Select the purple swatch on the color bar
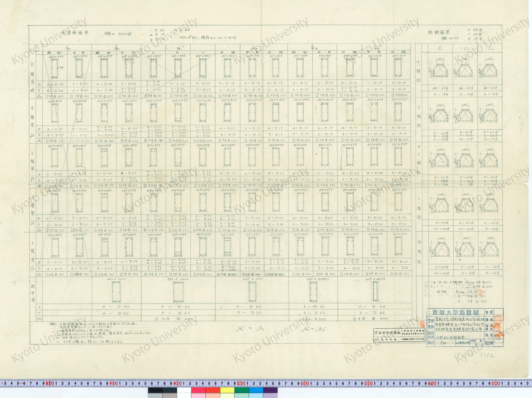The height and width of the screenshot is (398, 532). pos(270,390)
